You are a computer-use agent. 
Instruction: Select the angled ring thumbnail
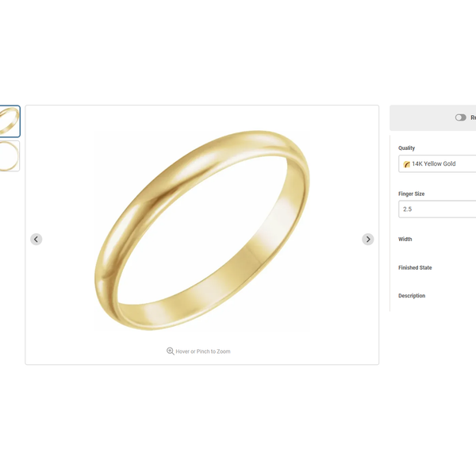coord(10,121)
